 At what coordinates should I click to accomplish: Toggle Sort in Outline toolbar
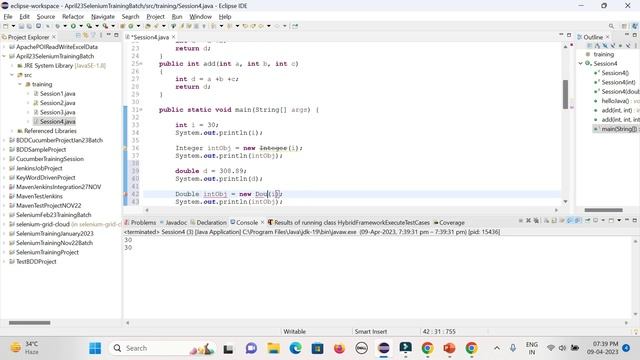[597, 45]
